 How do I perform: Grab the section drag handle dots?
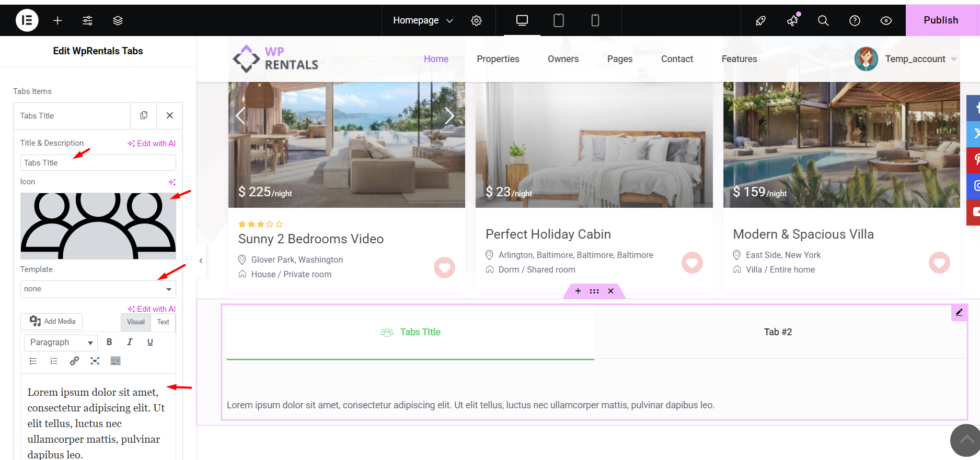coord(594,291)
